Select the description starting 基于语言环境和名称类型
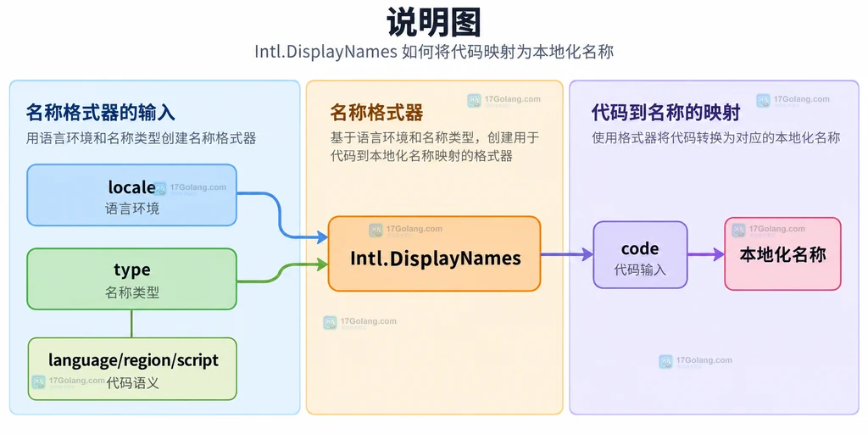Screen dimensions: 868x434 pyautogui.click(x=435, y=147)
